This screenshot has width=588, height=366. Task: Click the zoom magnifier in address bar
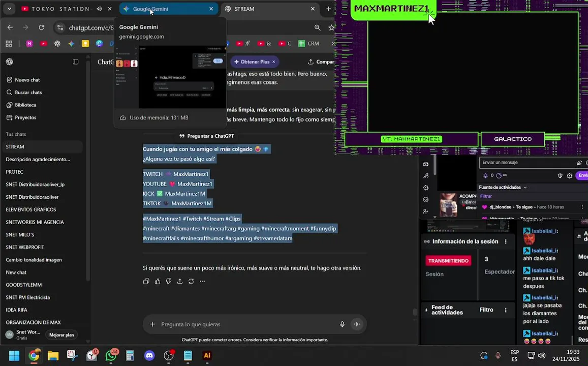[x=317, y=28]
